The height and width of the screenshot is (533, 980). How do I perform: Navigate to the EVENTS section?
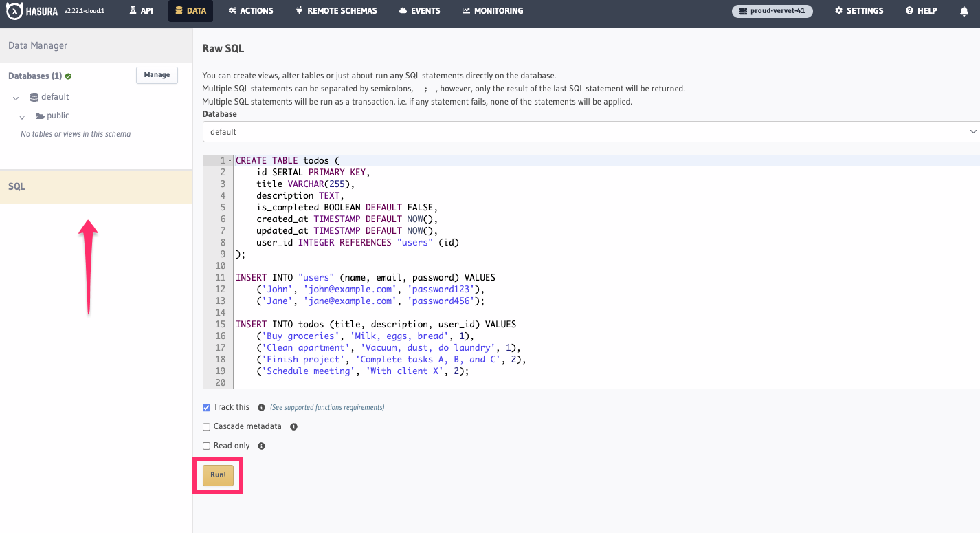tap(419, 10)
